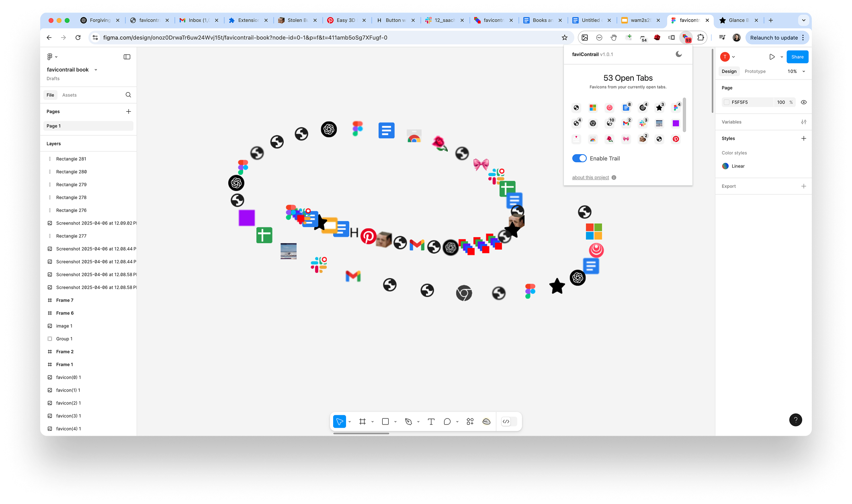Select the Pen tool

click(x=408, y=421)
